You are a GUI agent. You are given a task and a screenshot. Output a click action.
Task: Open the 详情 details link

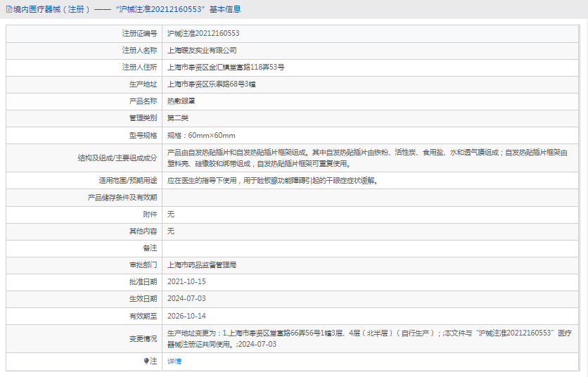[174, 361]
